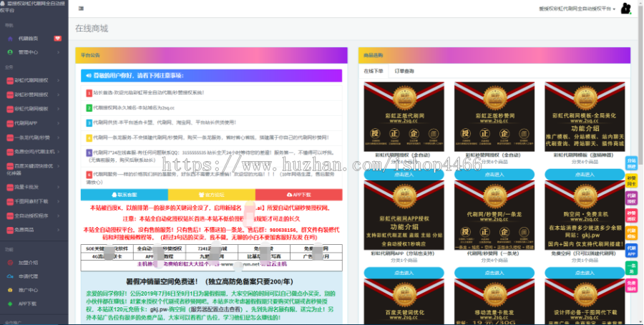
Task: Click the red icon beside 流量卡批发
Action: pyautogui.click(x=10, y=187)
